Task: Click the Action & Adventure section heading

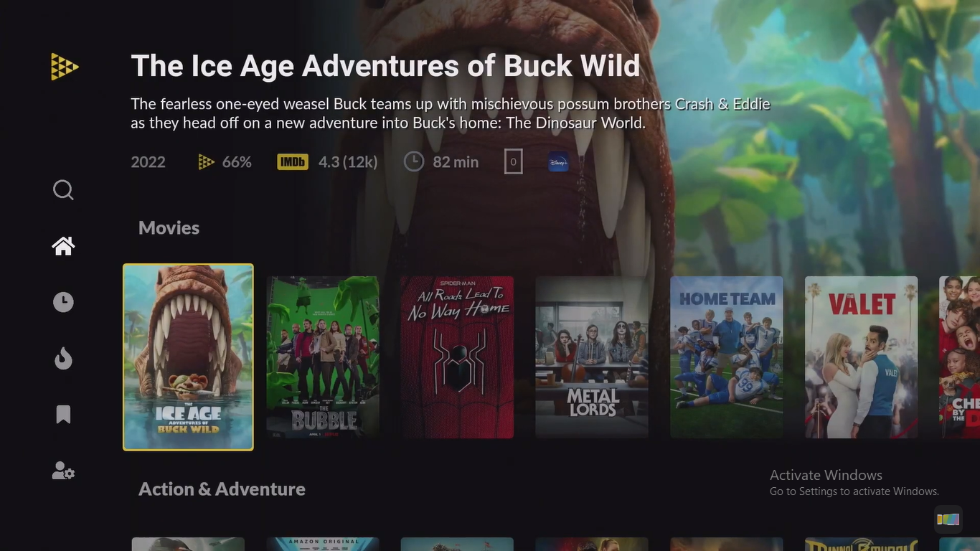Action: click(x=222, y=489)
